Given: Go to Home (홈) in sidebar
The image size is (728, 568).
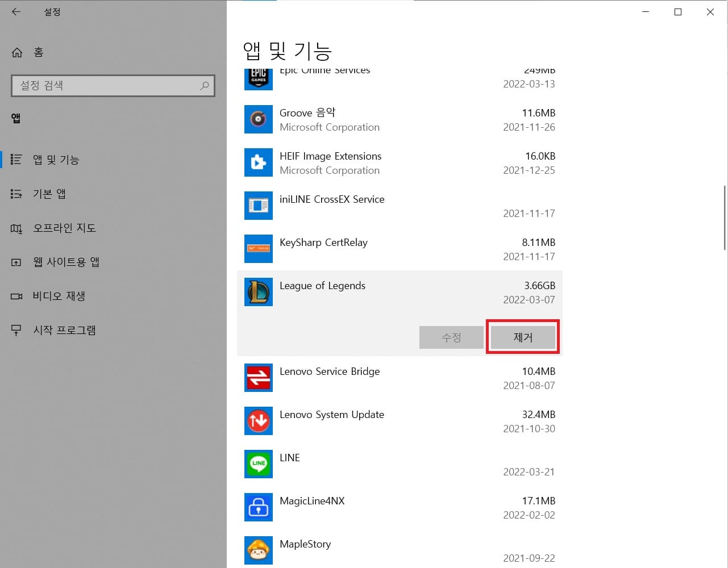Looking at the screenshot, I should tap(28, 52).
